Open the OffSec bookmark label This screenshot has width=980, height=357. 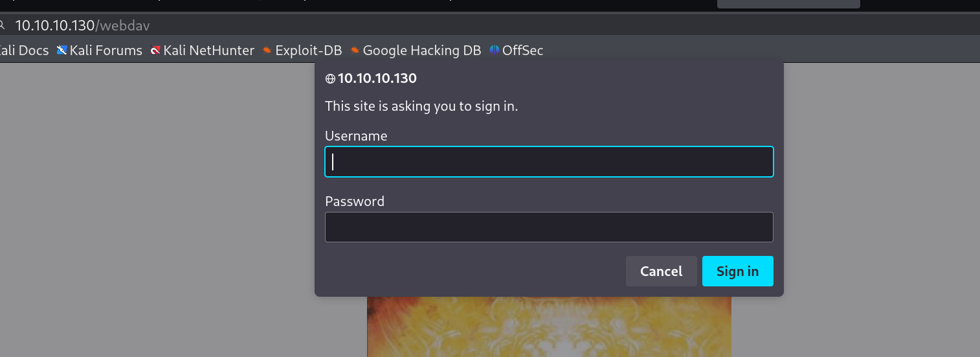pos(522,51)
